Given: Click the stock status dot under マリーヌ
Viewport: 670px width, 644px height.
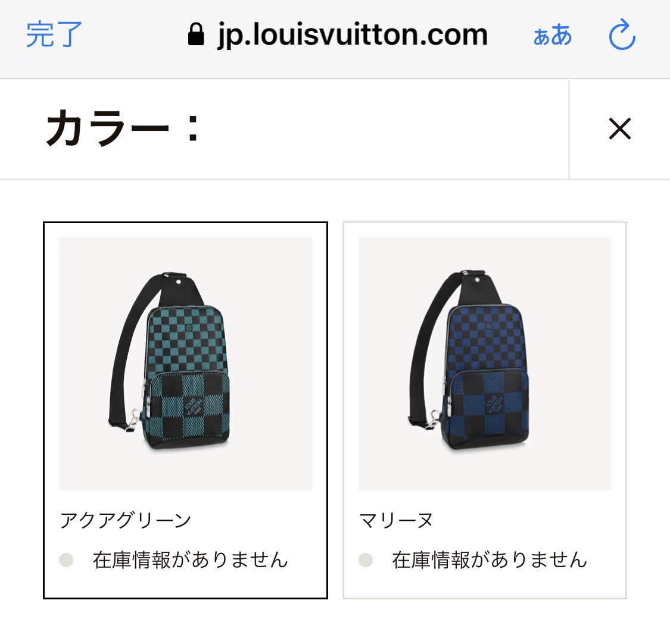Looking at the screenshot, I should [x=366, y=560].
